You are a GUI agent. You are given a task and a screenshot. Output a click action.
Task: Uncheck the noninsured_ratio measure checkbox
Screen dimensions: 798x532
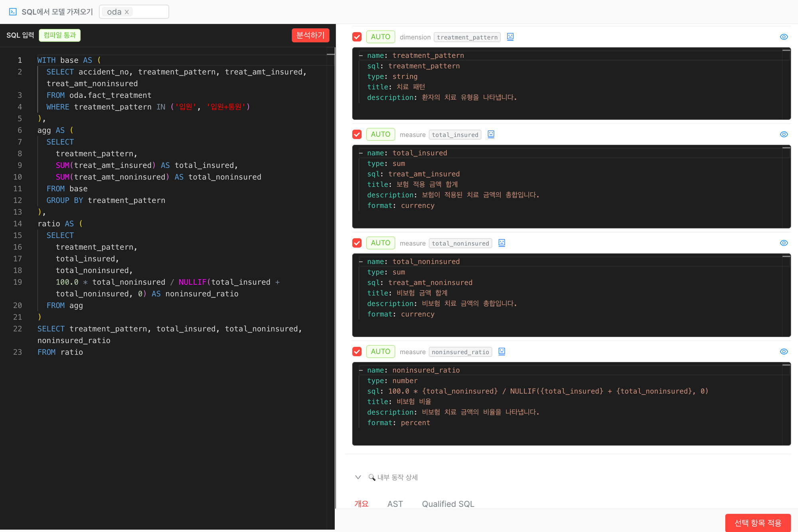coord(357,351)
